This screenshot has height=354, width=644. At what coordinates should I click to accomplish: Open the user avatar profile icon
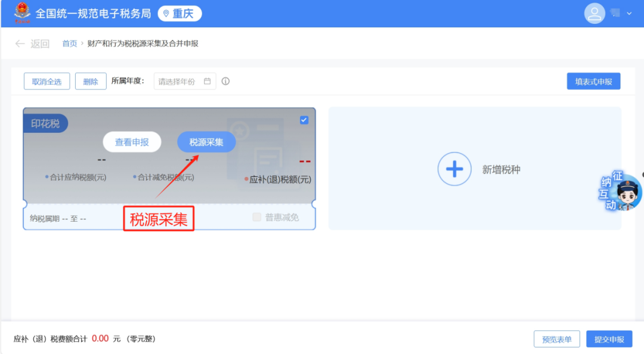[595, 14]
